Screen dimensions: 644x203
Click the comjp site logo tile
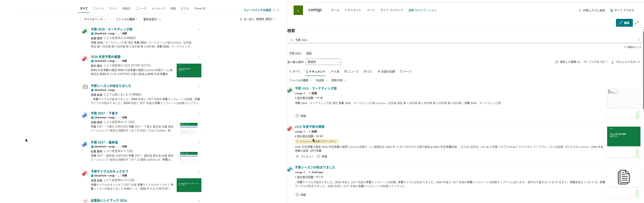click(298, 10)
